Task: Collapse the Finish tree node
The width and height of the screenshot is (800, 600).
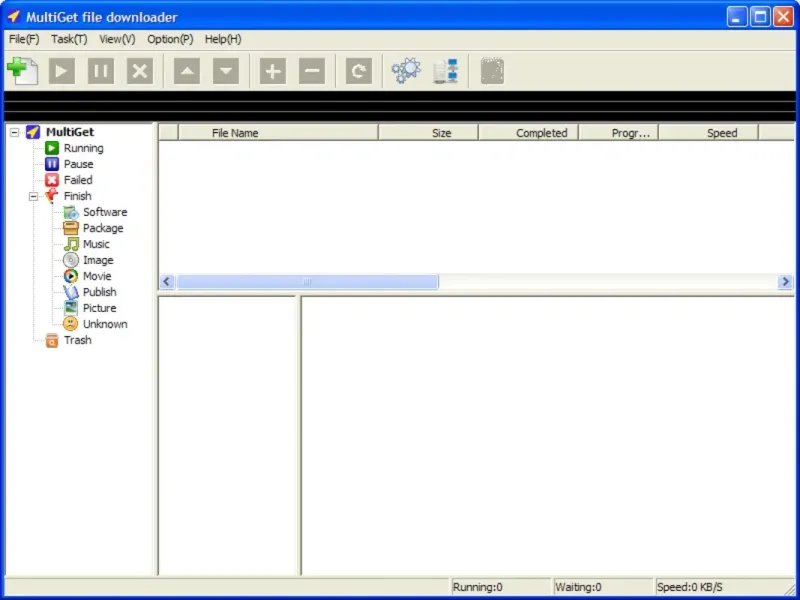Action: pos(33,196)
